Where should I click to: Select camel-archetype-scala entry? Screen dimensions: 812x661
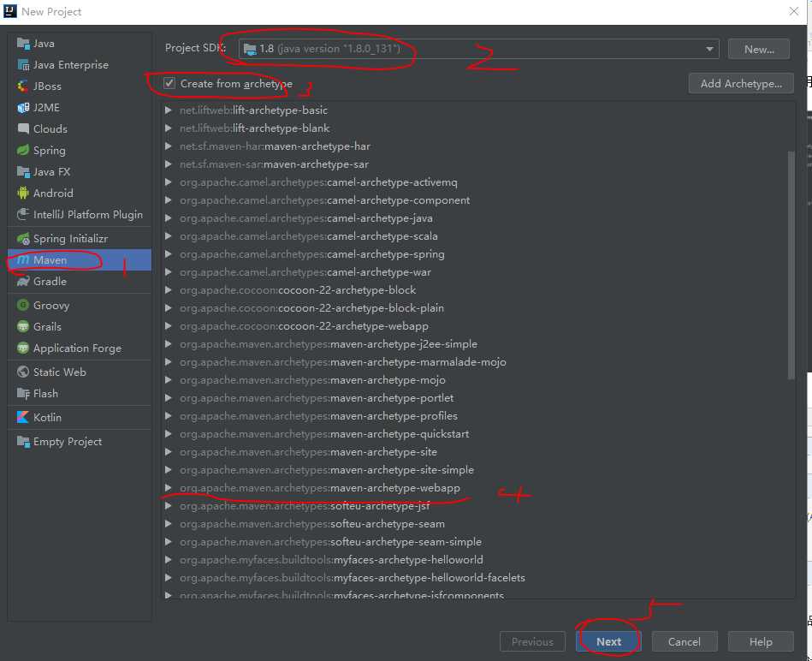click(309, 236)
